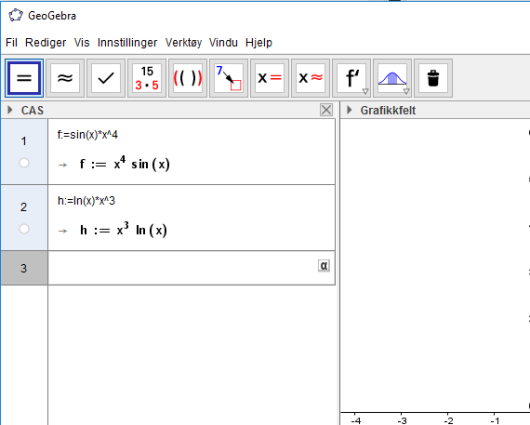Open the Verktøy menu

click(x=184, y=43)
